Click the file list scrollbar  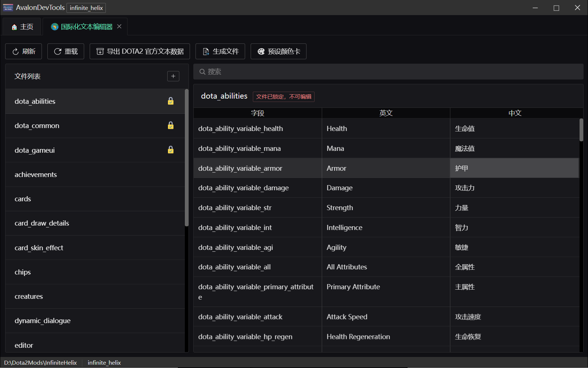coord(187,158)
